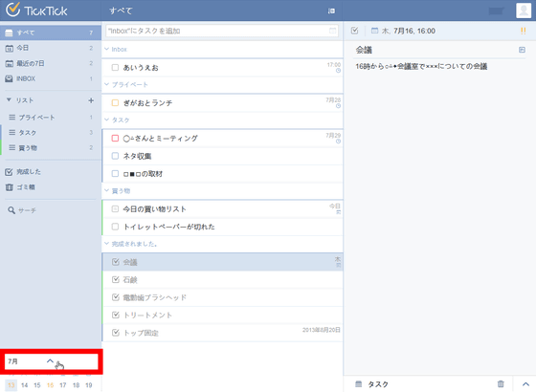
Task: Collapse the 完成されました section
Action: pos(106,244)
